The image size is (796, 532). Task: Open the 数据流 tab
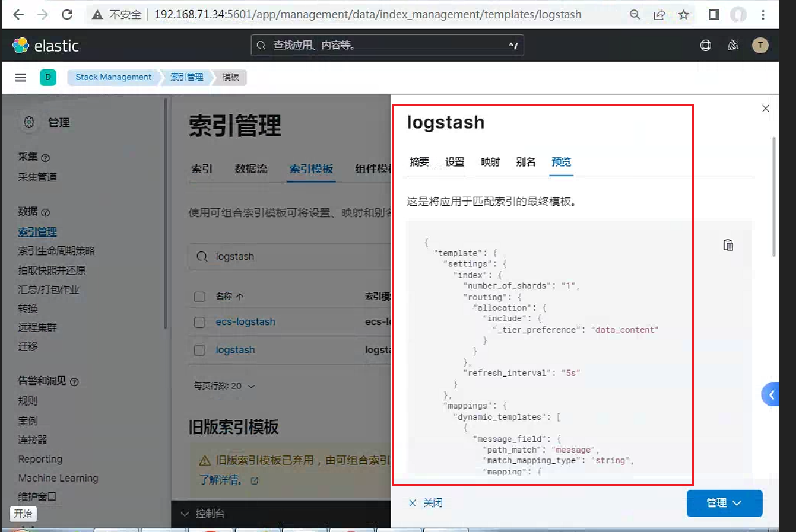coord(251,169)
